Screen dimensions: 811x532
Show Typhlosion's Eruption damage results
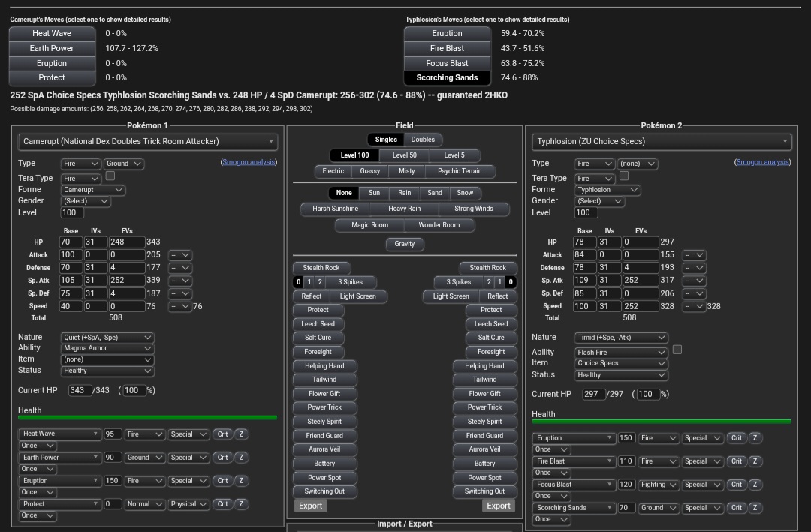coord(447,33)
